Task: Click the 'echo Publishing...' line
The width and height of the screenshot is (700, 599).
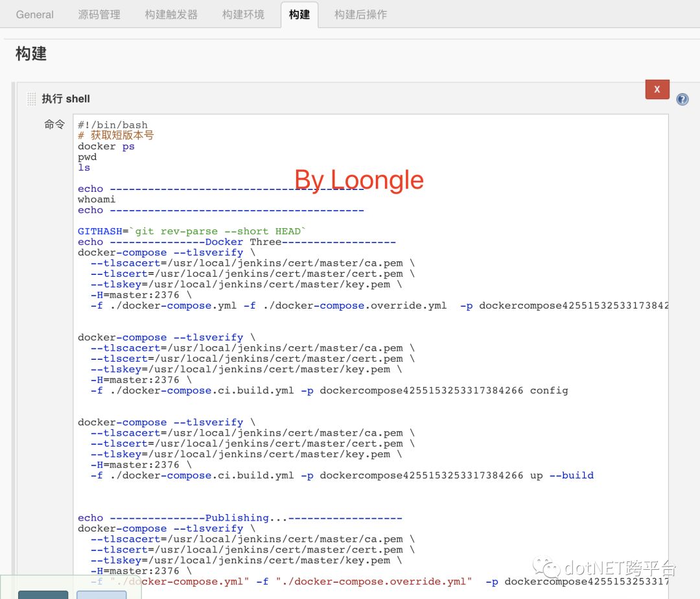Action: [240, 518]
